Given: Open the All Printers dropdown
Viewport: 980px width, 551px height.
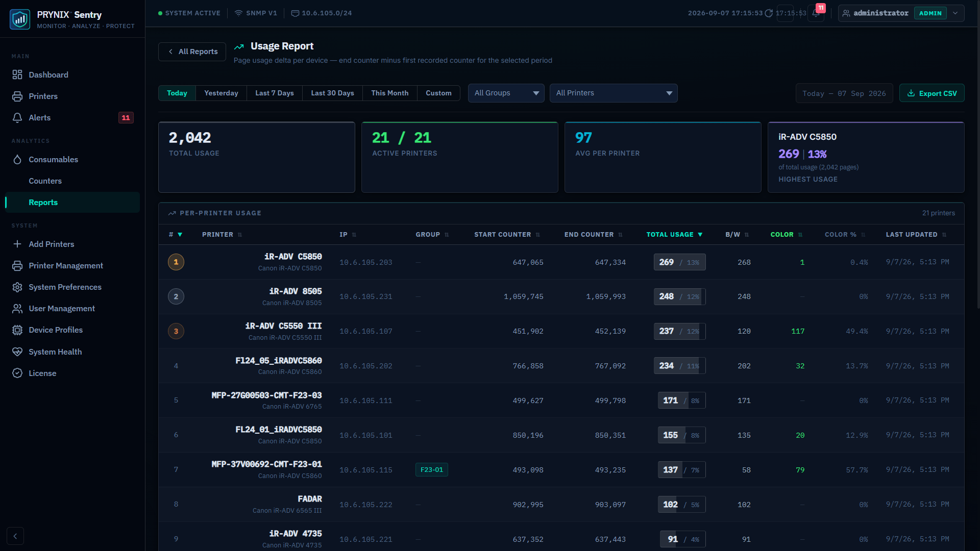Looking at the screenshot, I should pos(614,93).
